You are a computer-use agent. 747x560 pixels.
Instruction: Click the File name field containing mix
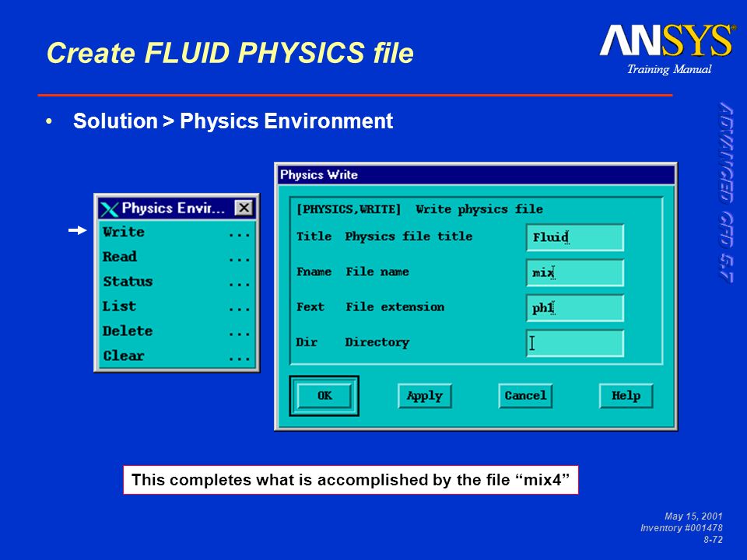tap(575, 273)
